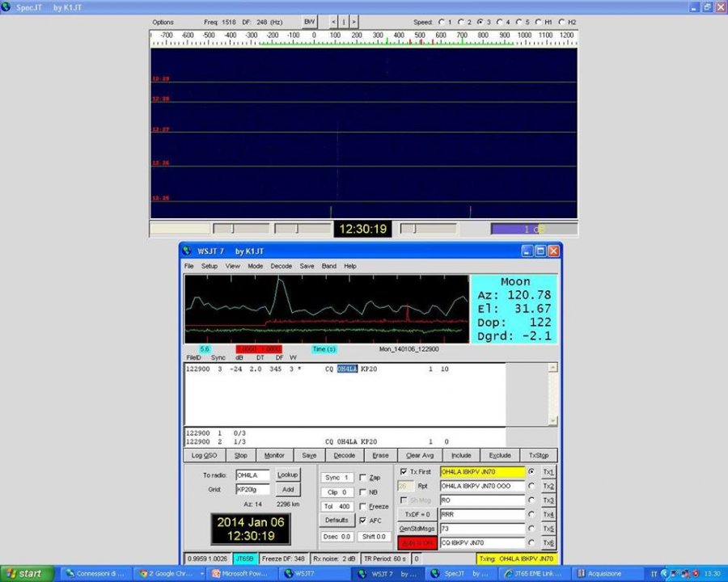Click the TxDF = 0 button
728x582 pixels.
point(417,514)
